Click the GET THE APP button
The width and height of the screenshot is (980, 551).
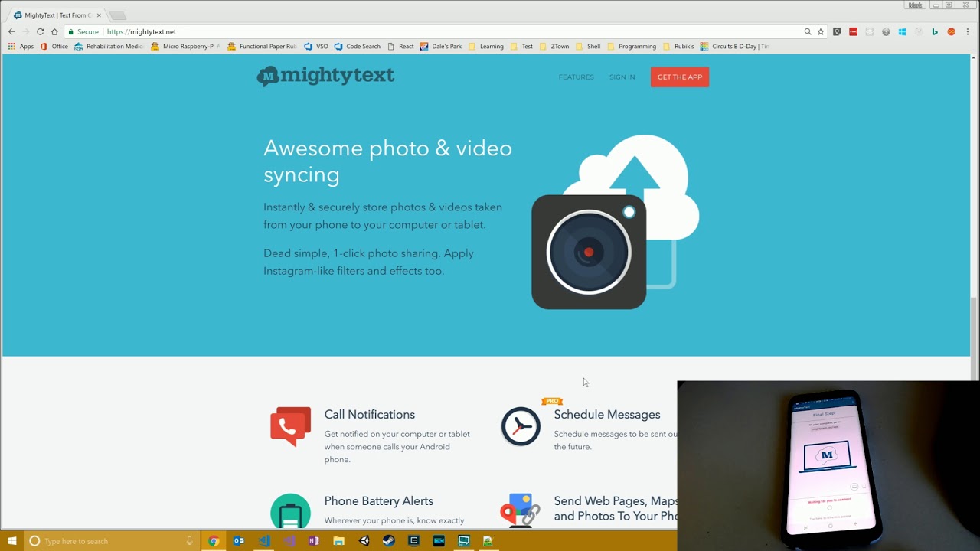click(x=680, y=77)
